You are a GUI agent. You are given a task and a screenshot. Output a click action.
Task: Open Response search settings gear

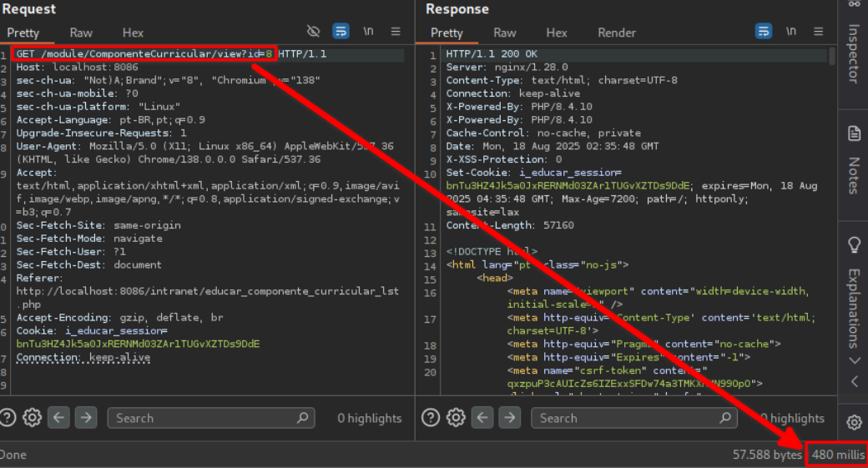[455, 418]
